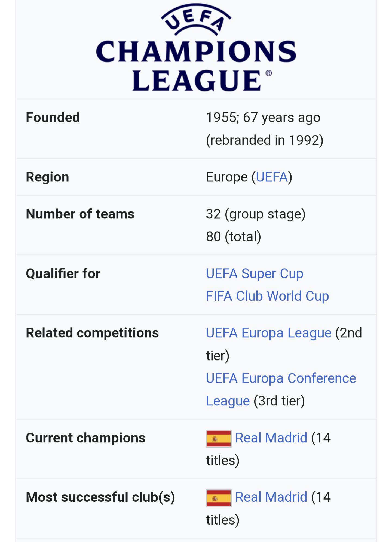Image resolution: width=392 pixels, height=542 pixels.
Task: Open Real Madrid link under Most successful club
Action: (x=271, y=497)
